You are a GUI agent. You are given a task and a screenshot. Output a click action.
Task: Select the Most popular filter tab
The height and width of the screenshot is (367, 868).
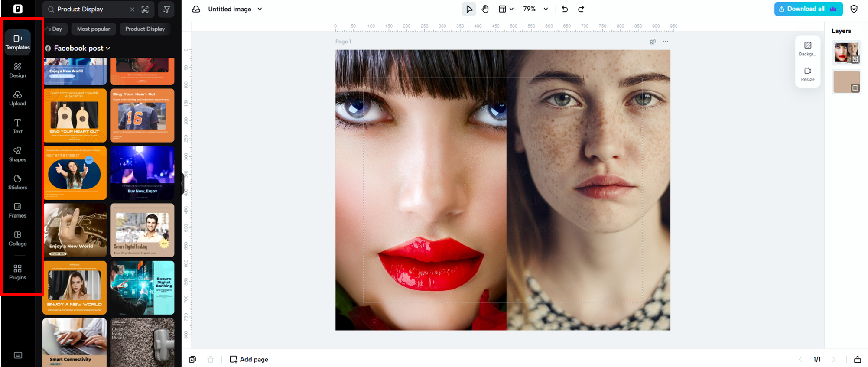click(x=93, y=29)
